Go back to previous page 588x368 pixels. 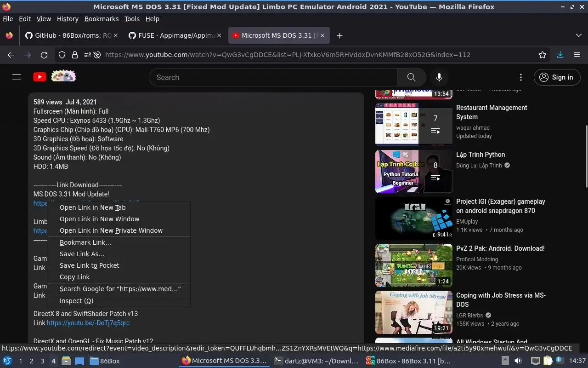click(x=11, y=55)
